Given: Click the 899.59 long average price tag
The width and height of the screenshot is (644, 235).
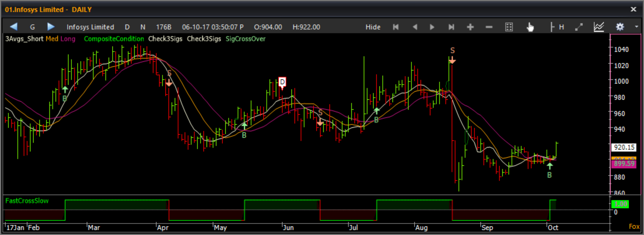Looking at the screenshot, I should [x=624, y=164].
